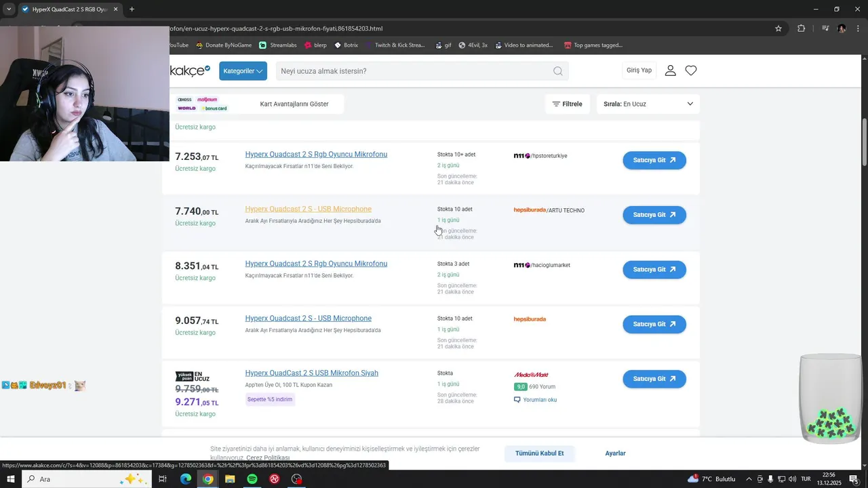The image size is (868, 488).
Task: Open gif bookmark
Action: [x=442, y=45]
